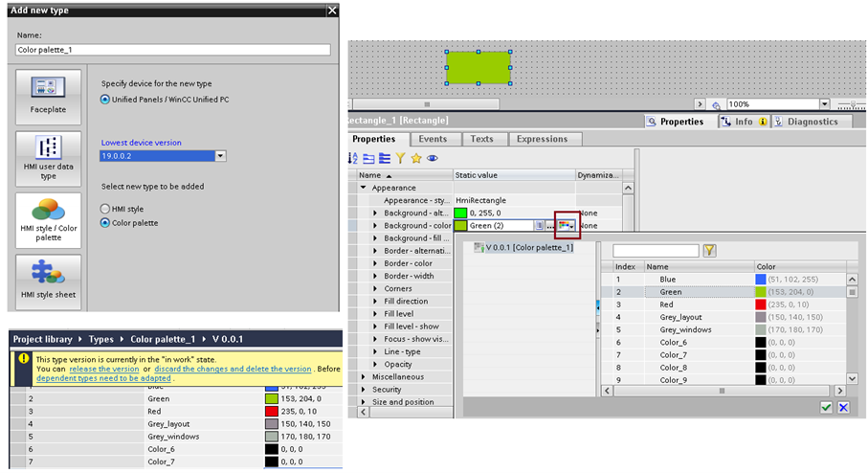Image resolution: width=868 pixels, height=473 pixels.
Task: Pick the HMI style sheet icon
Action: (48, 276)
